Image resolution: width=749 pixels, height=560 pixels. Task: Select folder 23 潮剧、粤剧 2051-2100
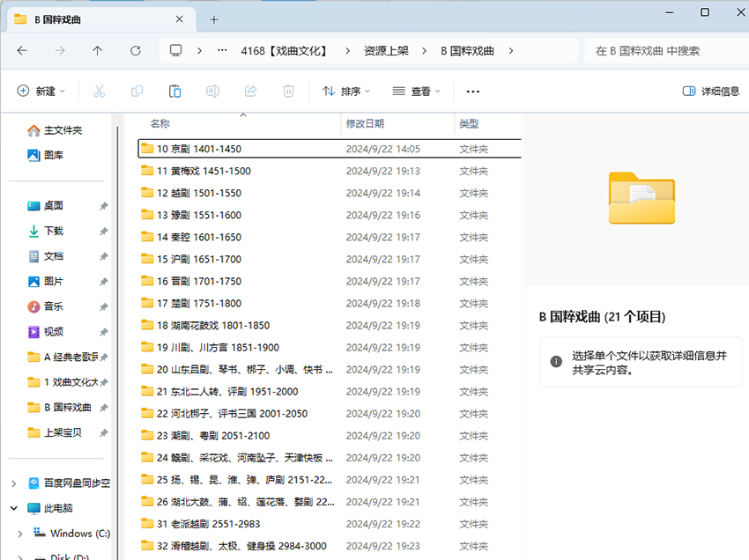click(330, 436)
